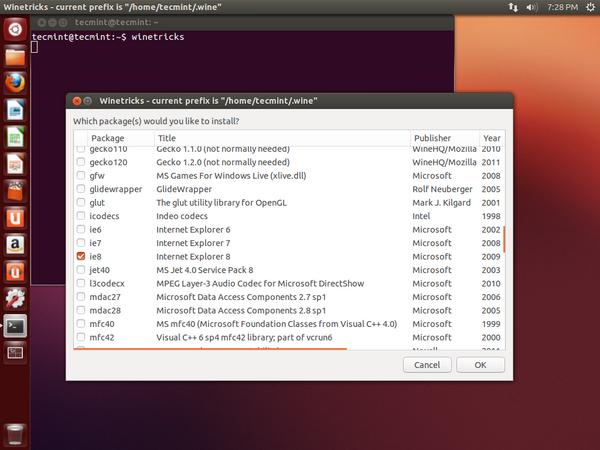This screenshot has width=600, height=450.
Task: Select 'MPEG Layer-3 Audio Codec' title text
Action: [x=260, y=284]
